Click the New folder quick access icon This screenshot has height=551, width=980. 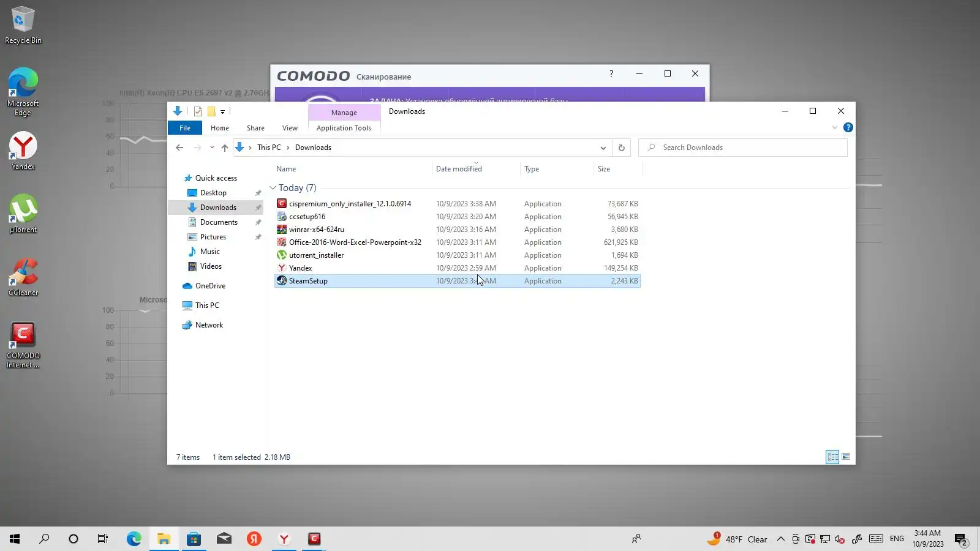(x=211, y=111)
